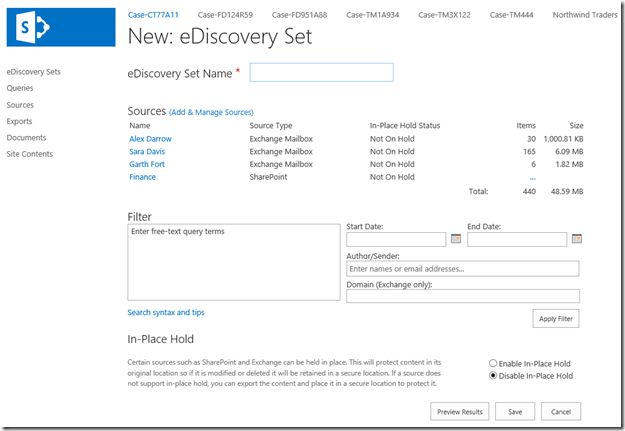Click the 48.59 MB total size
The height and width of the screenshot is (431, 625).
[x=567, y=191]
